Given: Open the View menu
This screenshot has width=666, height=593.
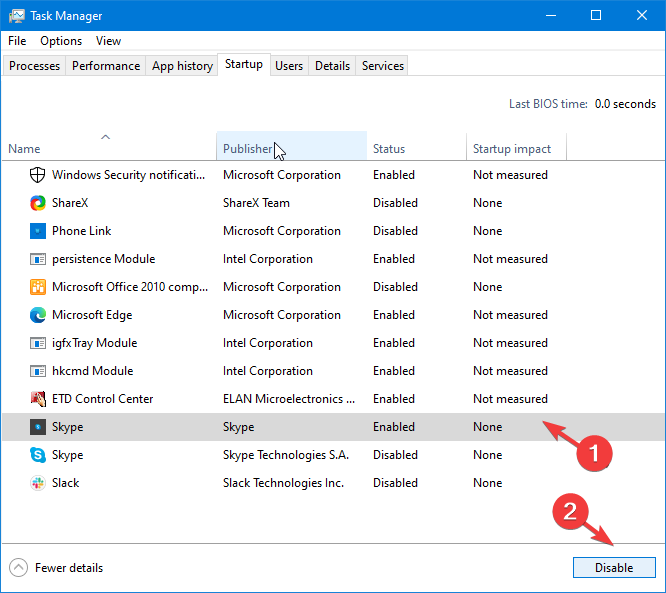Looking at the screenshot, I should coord(108,41).
